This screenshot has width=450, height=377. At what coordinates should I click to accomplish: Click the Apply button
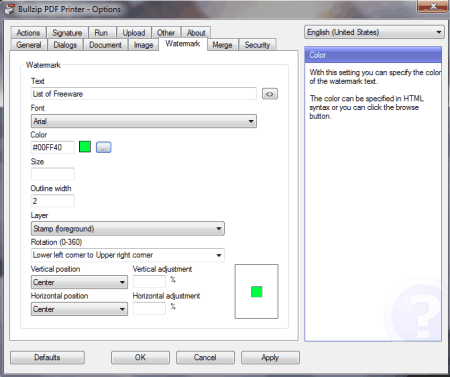(270, 358)
